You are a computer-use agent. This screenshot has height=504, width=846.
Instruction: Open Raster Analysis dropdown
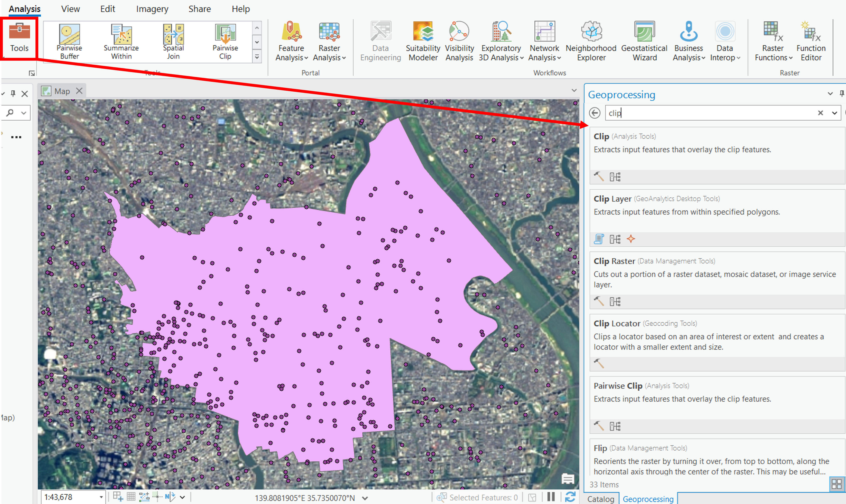[329, 42]
